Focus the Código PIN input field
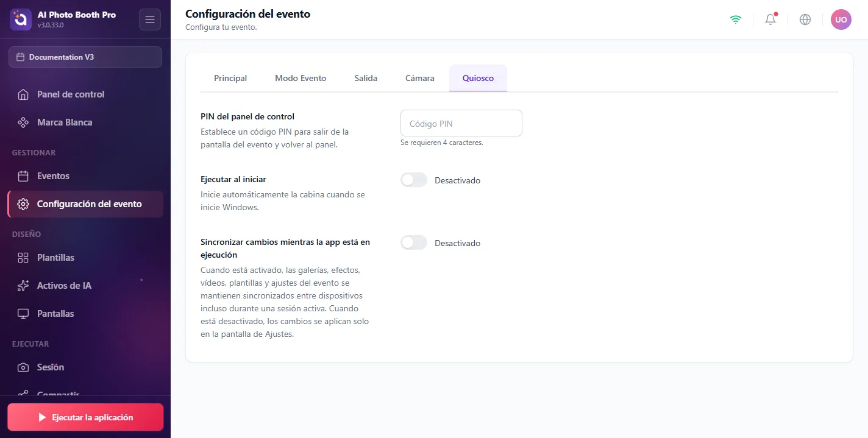 [x=461, y=123]
